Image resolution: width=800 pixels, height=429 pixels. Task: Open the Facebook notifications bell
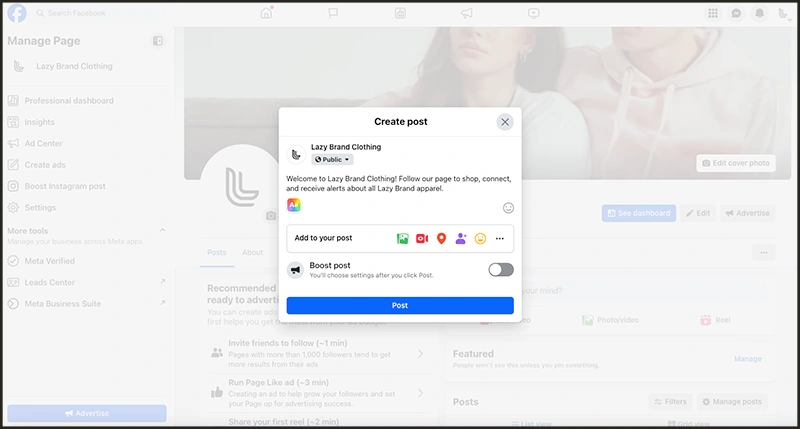760,13
